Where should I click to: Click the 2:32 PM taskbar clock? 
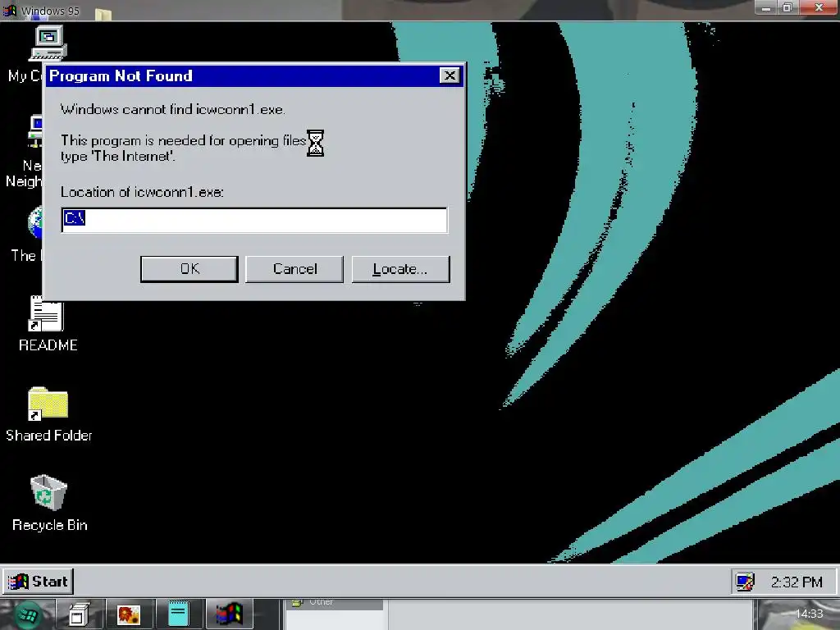(796, 582)
